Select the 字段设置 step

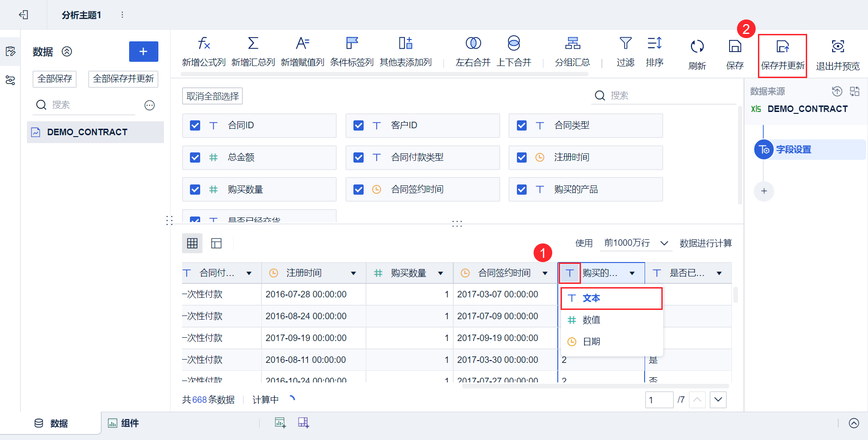click(x=810, y=150)
